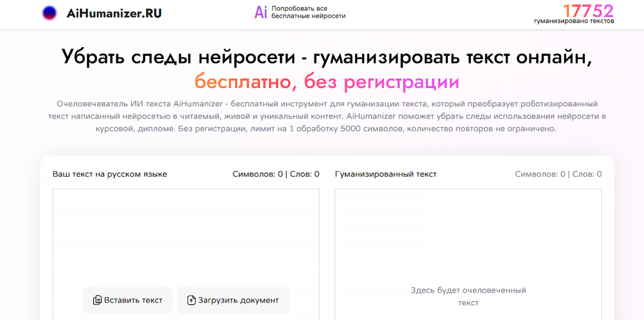Click 'Здесь будет очеловеченный текст' placeholder

(x=468, y=297)
